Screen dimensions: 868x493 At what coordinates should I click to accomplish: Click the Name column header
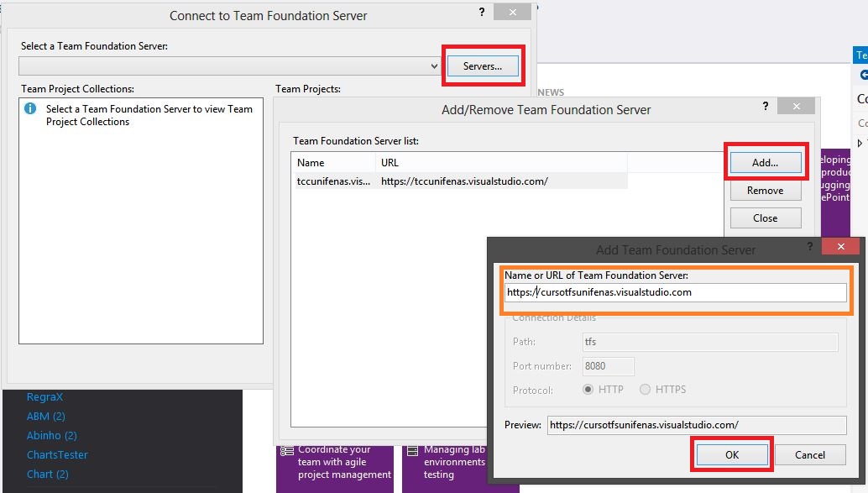(x=334, y=162)
